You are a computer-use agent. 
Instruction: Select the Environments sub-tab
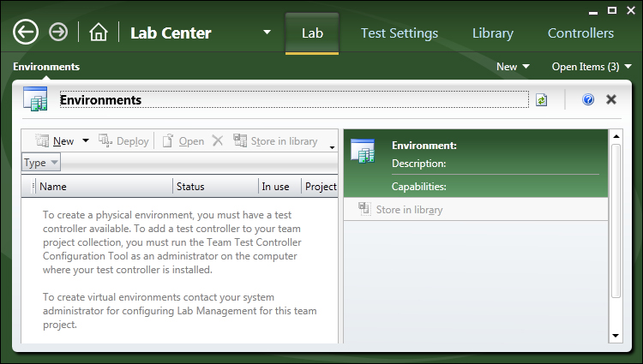[x=46, y=67]
